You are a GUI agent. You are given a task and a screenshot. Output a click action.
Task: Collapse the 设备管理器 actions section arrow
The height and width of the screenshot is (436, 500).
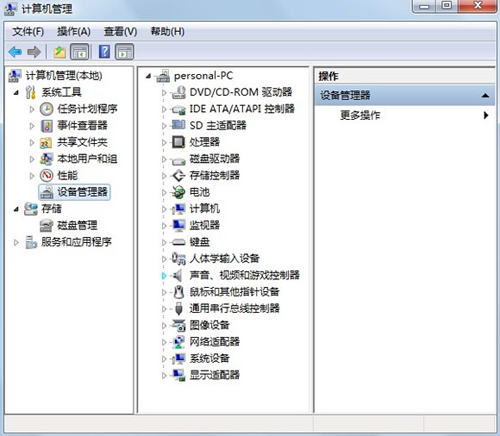pyautogui.click(x=485, y=96)
